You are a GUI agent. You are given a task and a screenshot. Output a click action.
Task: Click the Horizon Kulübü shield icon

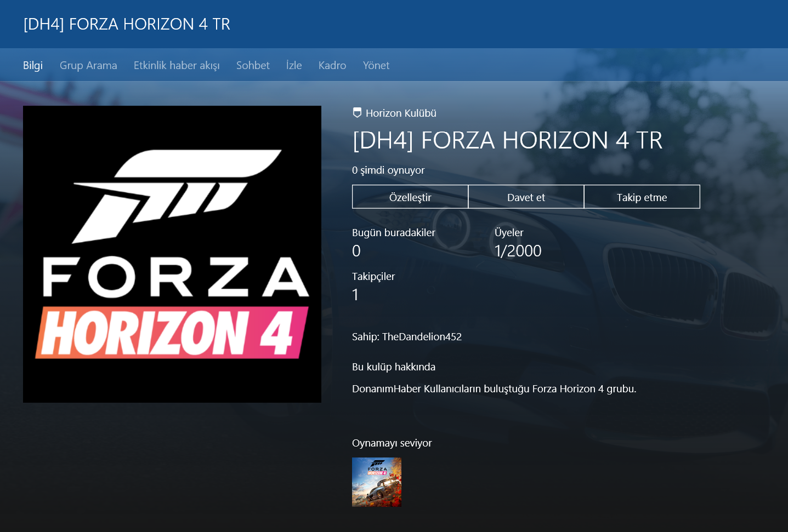[x=357, y=113]
